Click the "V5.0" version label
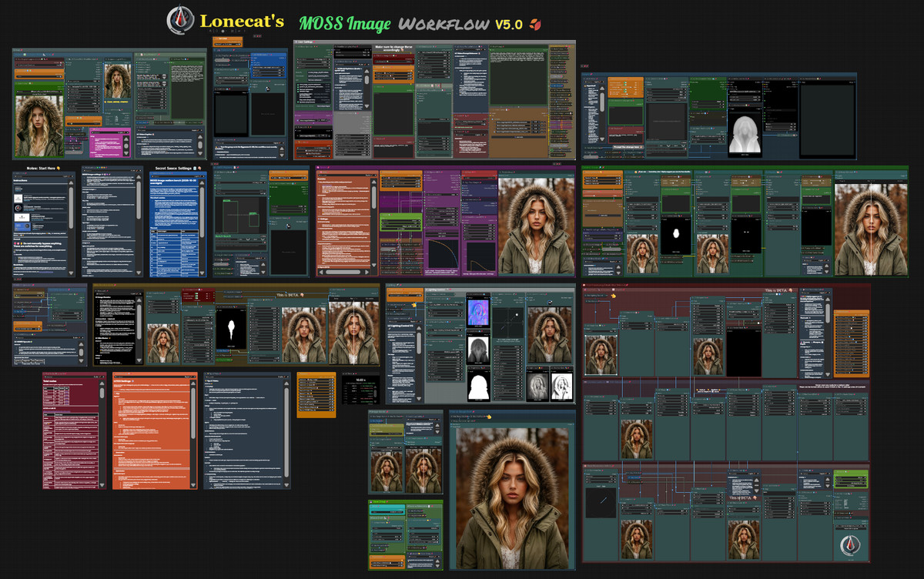Image resolution: width=924 pixels, height=579 pixels. point(508,25)
